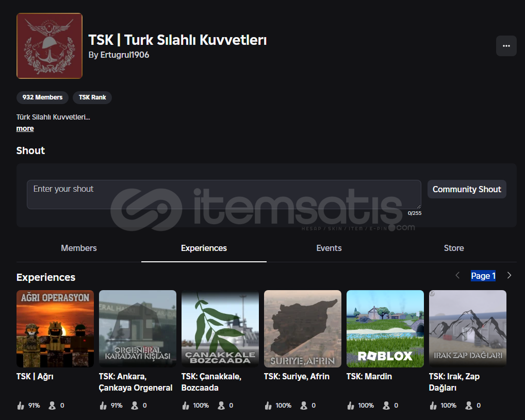
Task: Click player count icon under TSK: Mardin
Action: coord(386,406)
